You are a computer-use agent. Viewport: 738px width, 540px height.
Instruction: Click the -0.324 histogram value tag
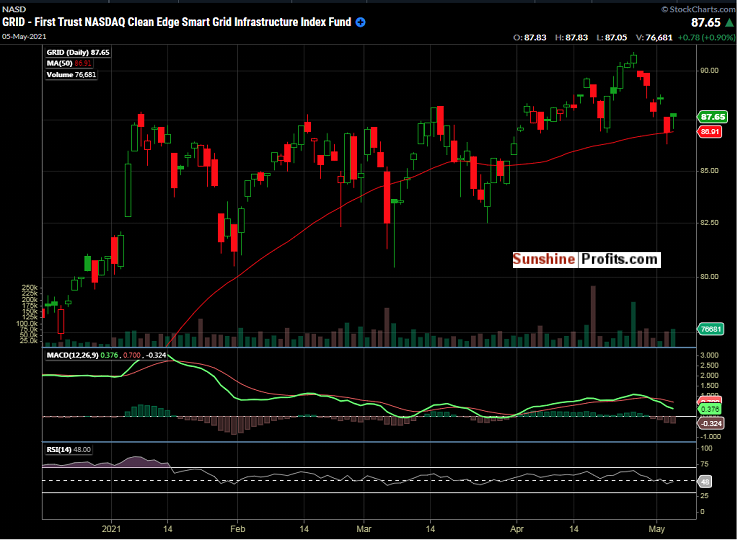coord(711,423)
